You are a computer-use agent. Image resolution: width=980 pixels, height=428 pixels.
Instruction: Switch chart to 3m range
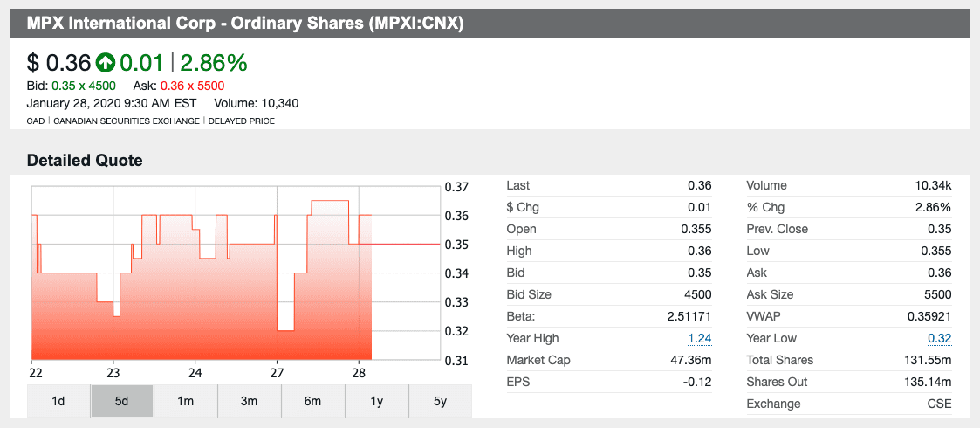tap(250, 401)
